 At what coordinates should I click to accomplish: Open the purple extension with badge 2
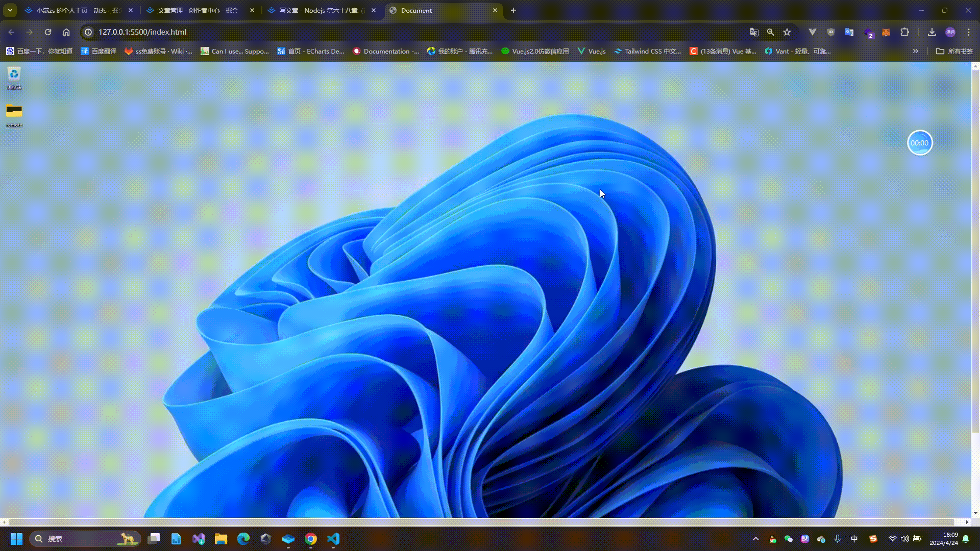coord(868,33)
